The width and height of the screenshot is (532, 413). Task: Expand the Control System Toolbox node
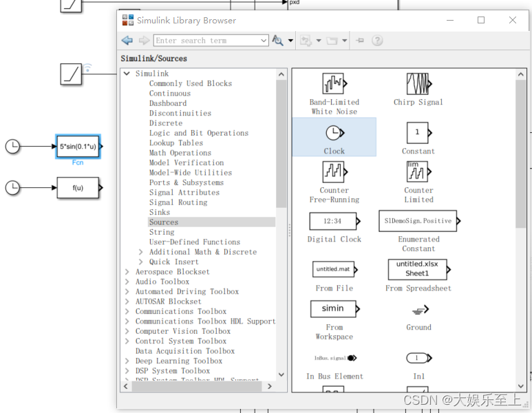[x=127, y=341]
